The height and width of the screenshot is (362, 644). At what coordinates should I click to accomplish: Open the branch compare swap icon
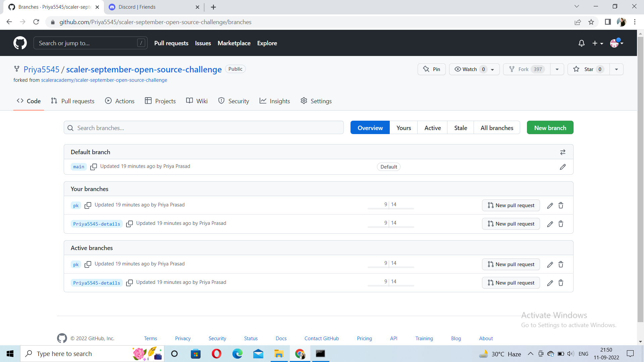(562, 152)
